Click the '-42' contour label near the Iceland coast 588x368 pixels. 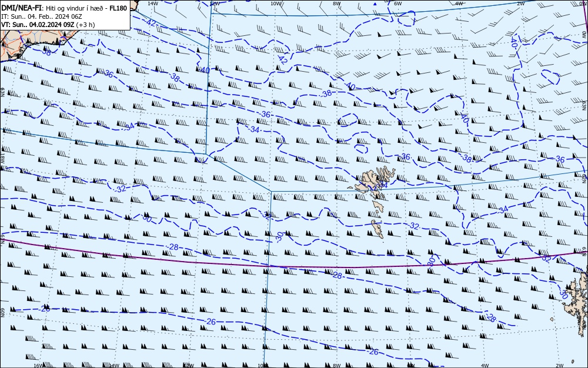click(151, 22)
